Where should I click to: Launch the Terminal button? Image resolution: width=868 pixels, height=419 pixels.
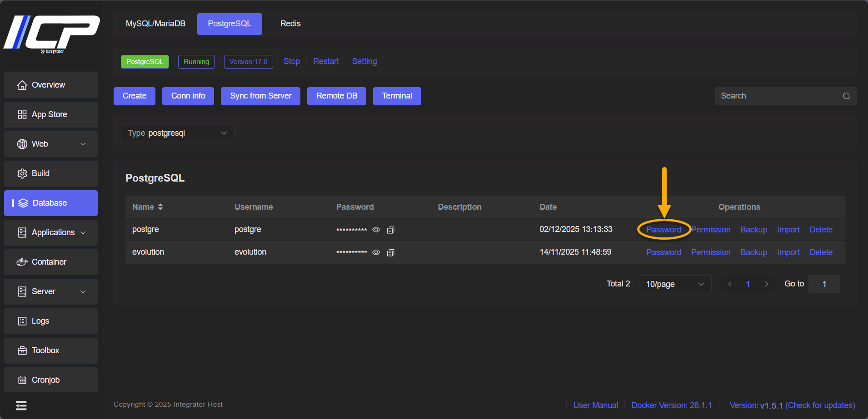tap(397, 96)
